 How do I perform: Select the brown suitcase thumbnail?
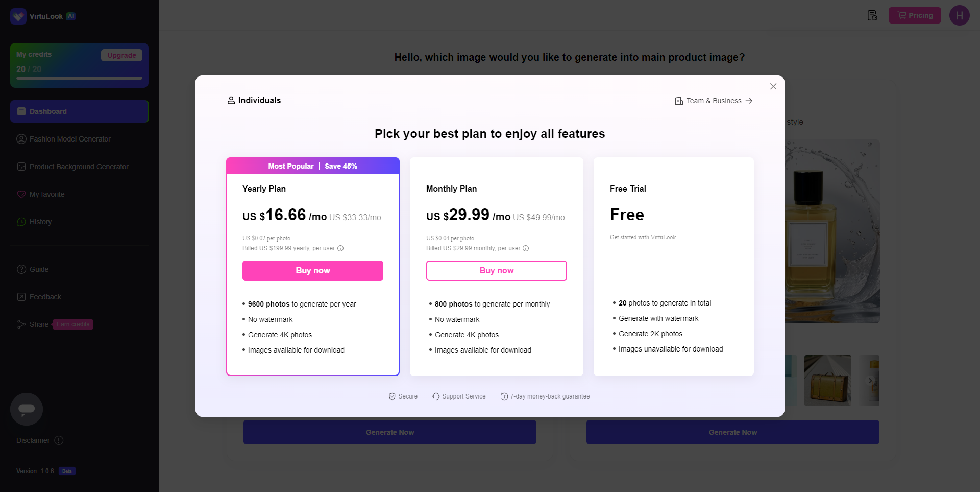pyautogui.click(x=828, y=381)
